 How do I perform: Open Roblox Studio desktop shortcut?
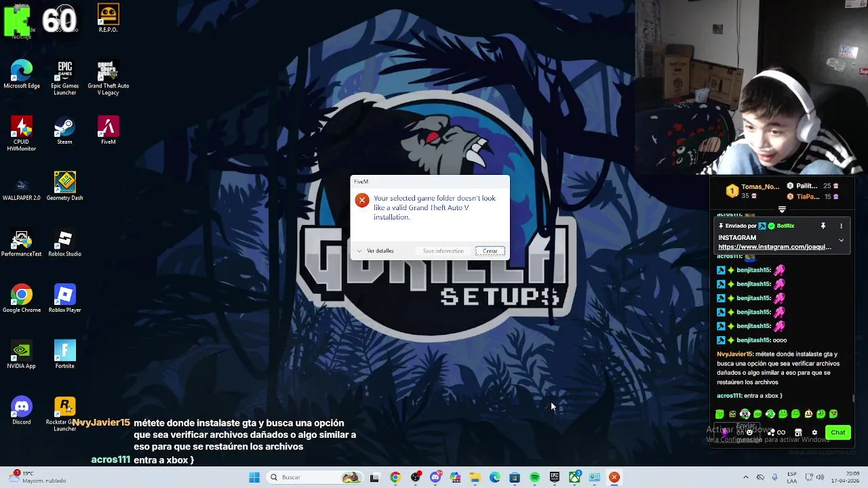(65, 243)
